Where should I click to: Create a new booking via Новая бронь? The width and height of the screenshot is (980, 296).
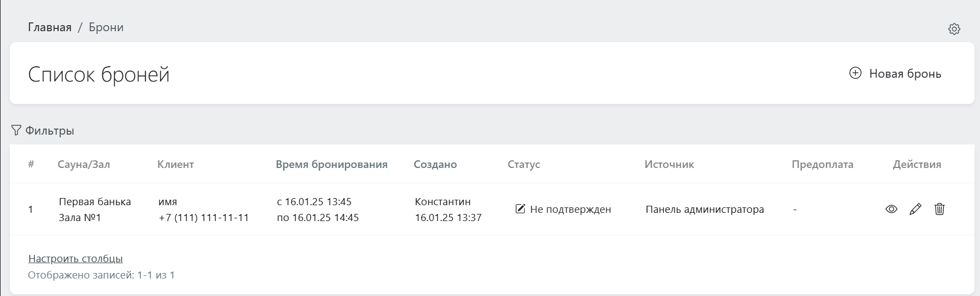[905, 74]
